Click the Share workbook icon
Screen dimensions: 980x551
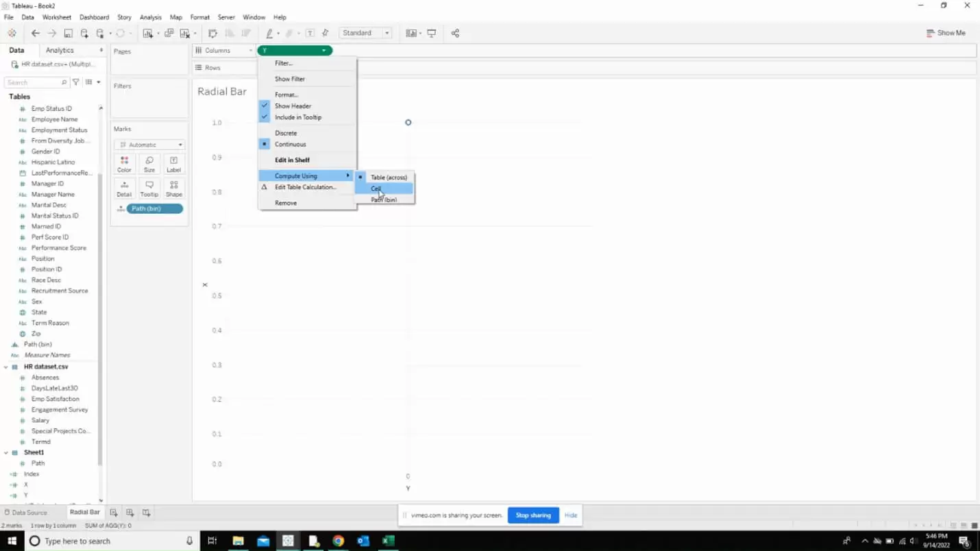coord(455,33)
